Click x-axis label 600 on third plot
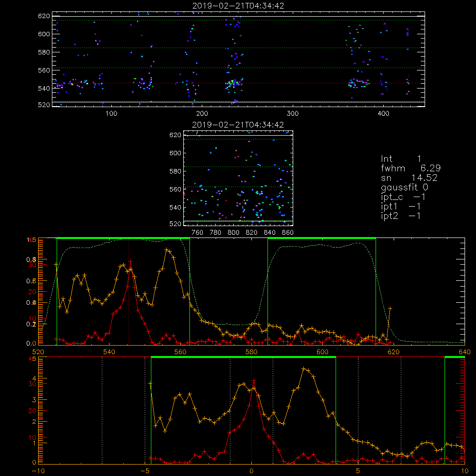476x476 pixels. pos(322,352)
